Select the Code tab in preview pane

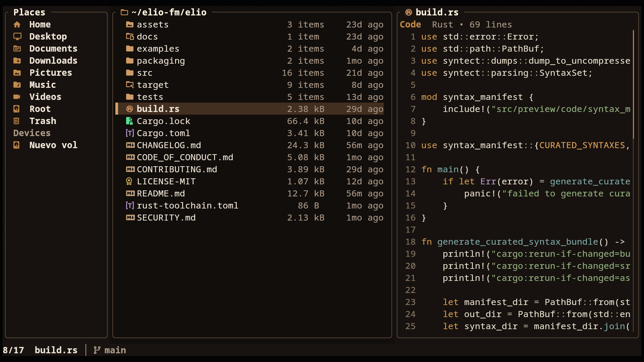pos(410,24)
